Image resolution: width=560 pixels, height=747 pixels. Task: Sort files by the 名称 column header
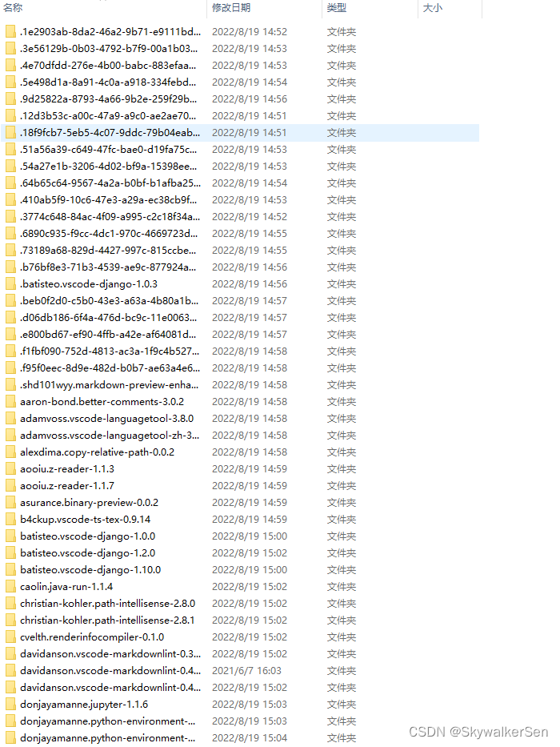click(x=13, y=8)
